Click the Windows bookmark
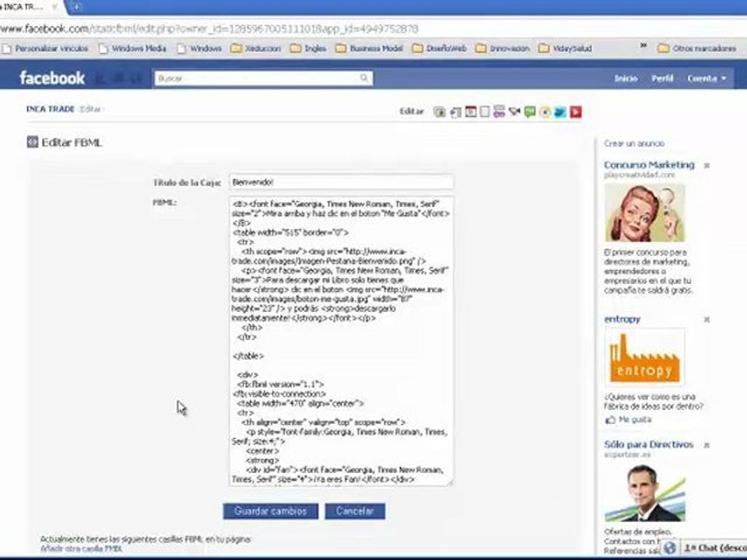747x560 pixels. point(199,48)
